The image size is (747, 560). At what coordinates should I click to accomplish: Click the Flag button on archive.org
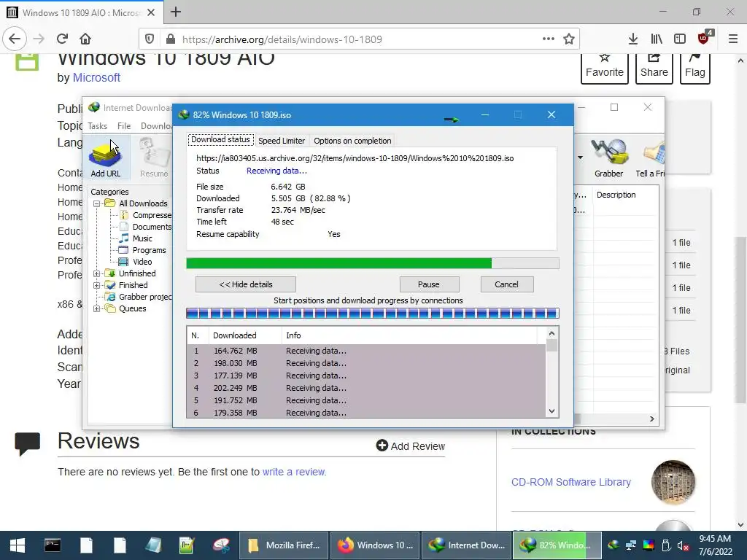pyautogui.click(x=695, y=69)
